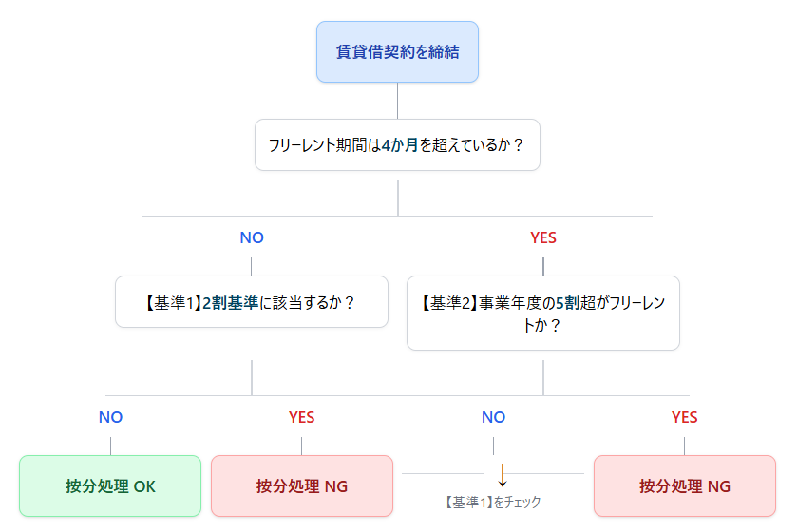Click vertical connector below 賃貸借契約を締結 box
Image resolution: width=797 pixels, height=532 pixels.
(397, 101)
